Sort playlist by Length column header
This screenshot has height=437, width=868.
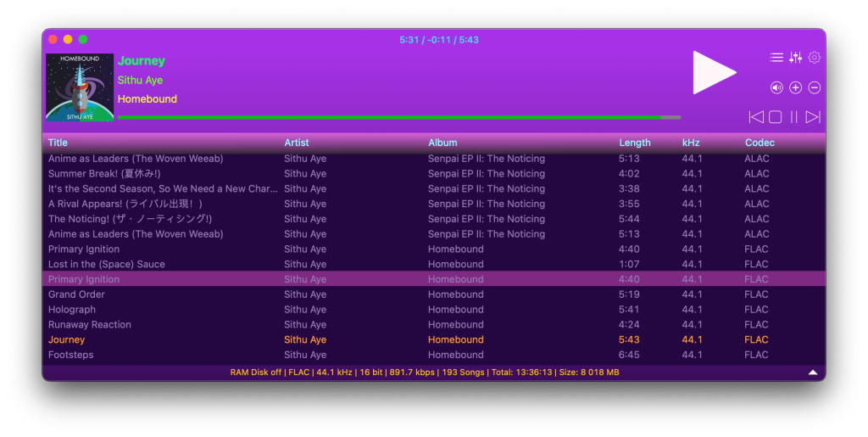pyautogui.click(x=634, y=143)
